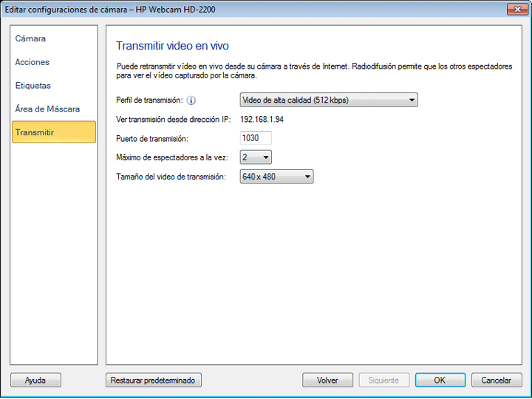Select the Área de Máscara section

coord(47,109)
